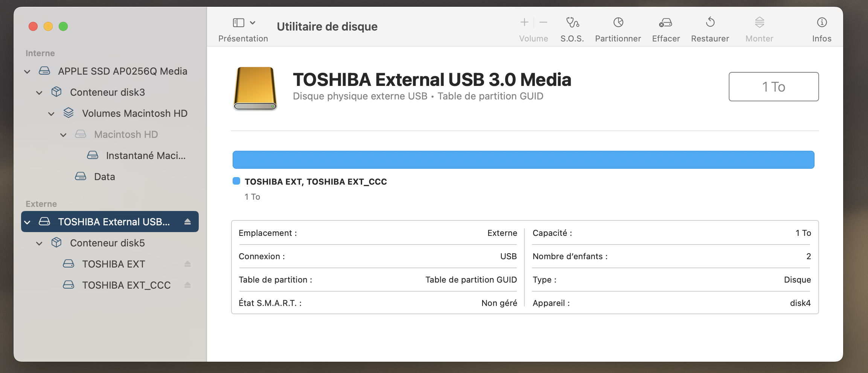Zoom the window with the green button
This screenshot has width=868, height=373.
63,26
